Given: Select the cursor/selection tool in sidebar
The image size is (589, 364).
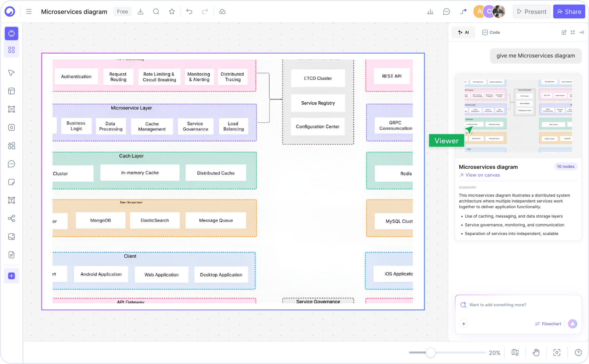Looking at the screenshot, I should [11, 73].
